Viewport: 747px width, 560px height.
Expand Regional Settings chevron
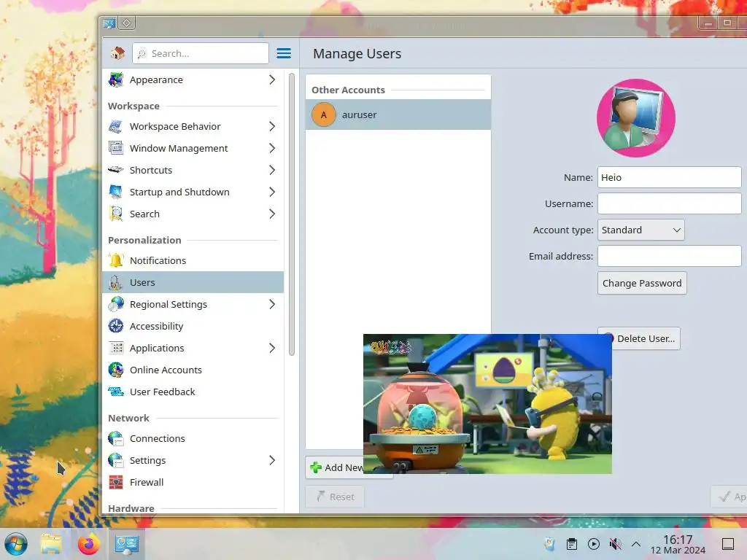pos(272,304)
